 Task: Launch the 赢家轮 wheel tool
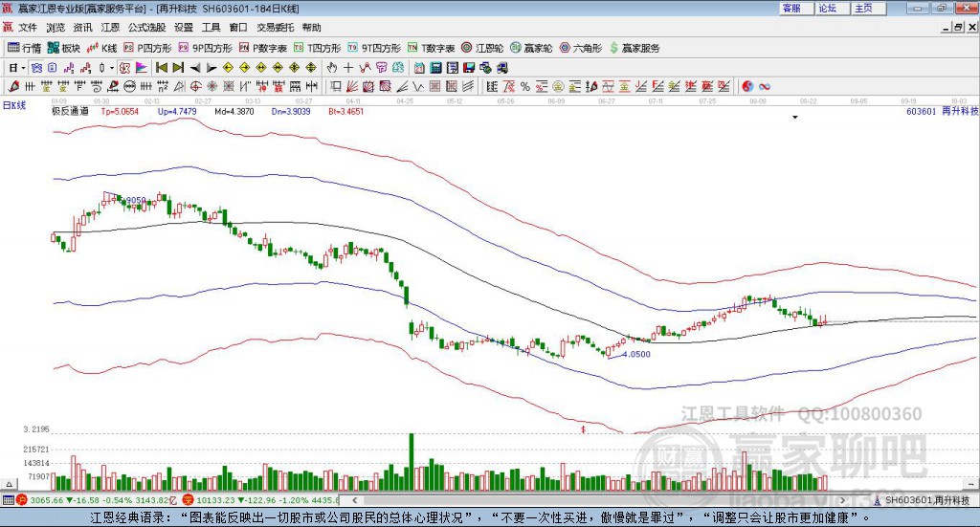(531, 48)
